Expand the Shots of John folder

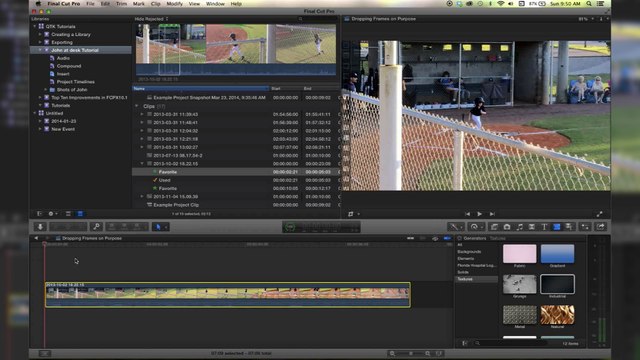(x=46, y=90)
